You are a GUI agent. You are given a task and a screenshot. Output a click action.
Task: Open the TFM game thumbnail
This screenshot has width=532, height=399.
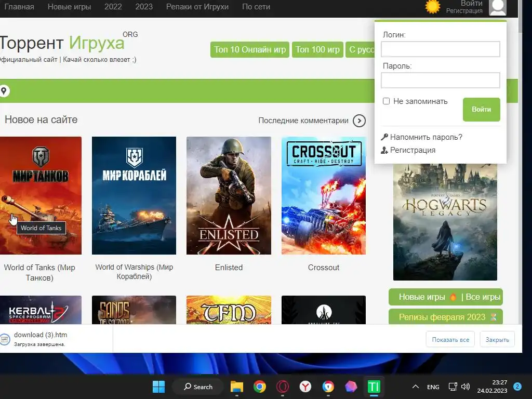(x=229, y=310)
